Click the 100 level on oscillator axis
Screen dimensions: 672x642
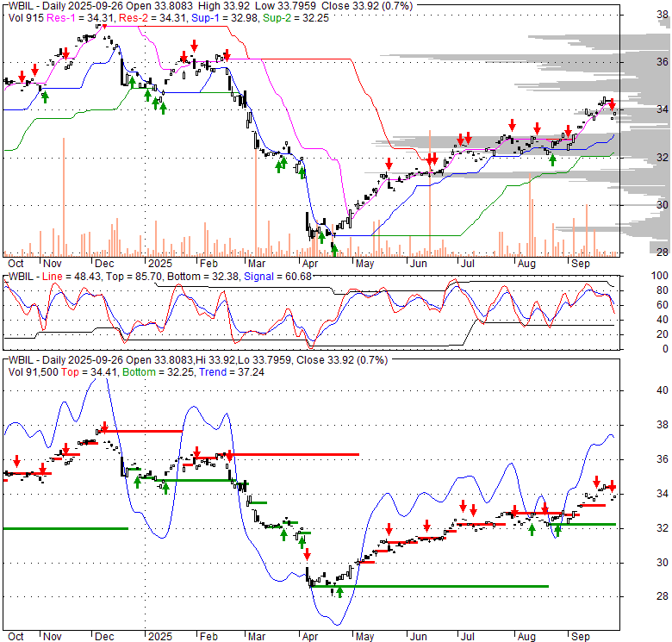pyautogui.click(x=660, y=276)
